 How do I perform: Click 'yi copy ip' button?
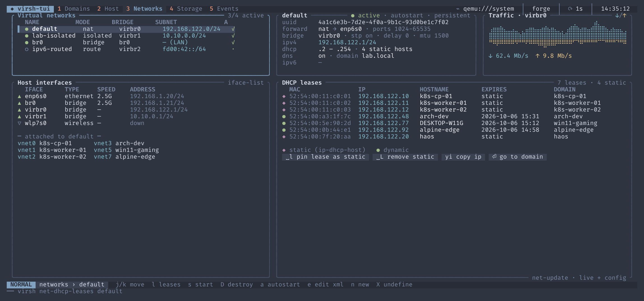[x=463, y=157]
